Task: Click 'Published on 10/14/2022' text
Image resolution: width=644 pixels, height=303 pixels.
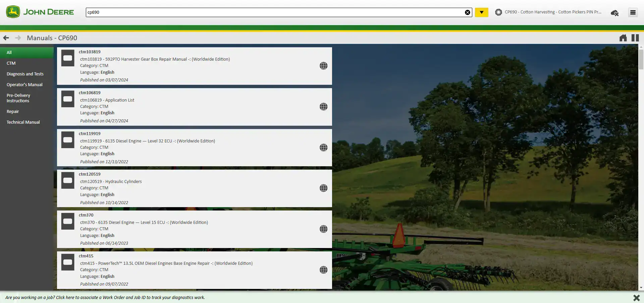Action: pyautogui.click(x=104, y=203)
